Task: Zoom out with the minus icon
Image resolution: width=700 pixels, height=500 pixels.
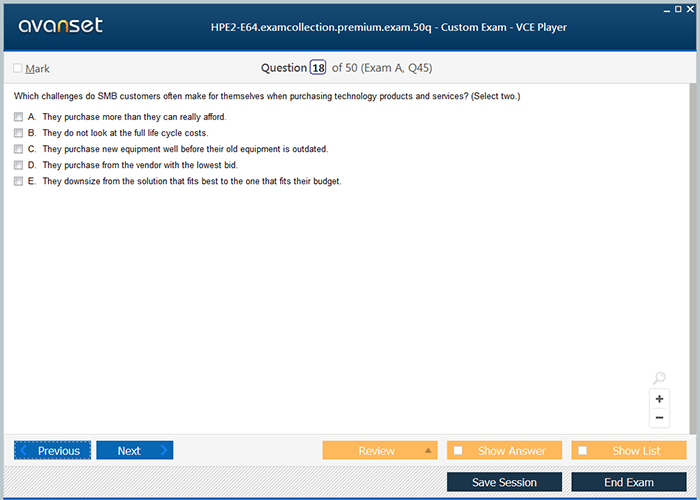Action: coord(659,418)
